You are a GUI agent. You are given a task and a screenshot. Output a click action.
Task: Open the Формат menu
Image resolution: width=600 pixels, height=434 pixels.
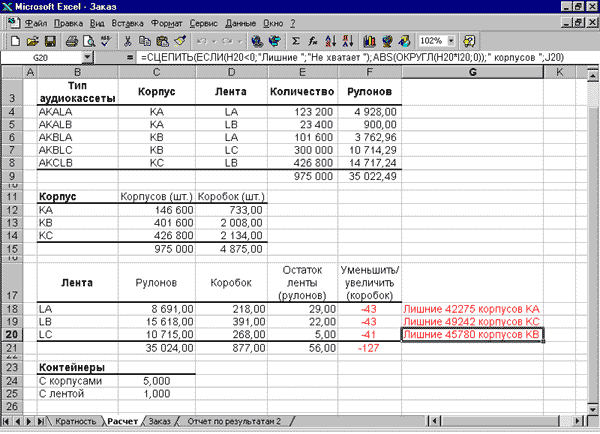pyautogui.click(x=166, y=24)
